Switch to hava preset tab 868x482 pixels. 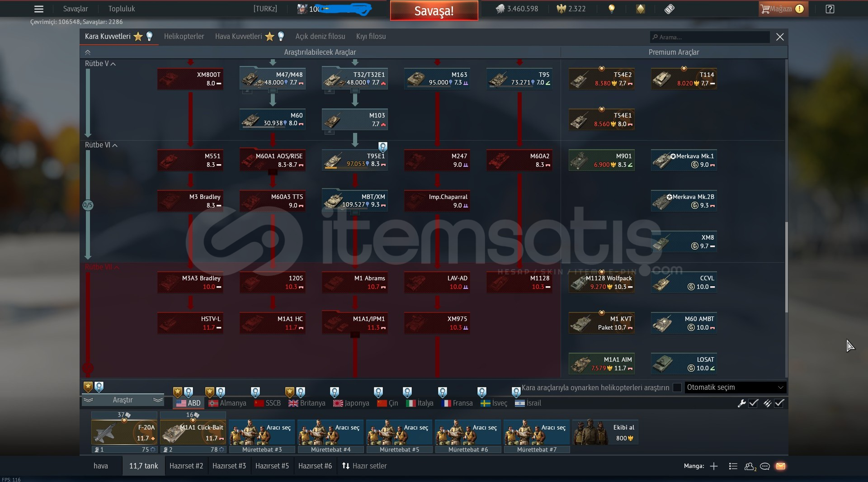pyautogui.click(x=101, y=466)
